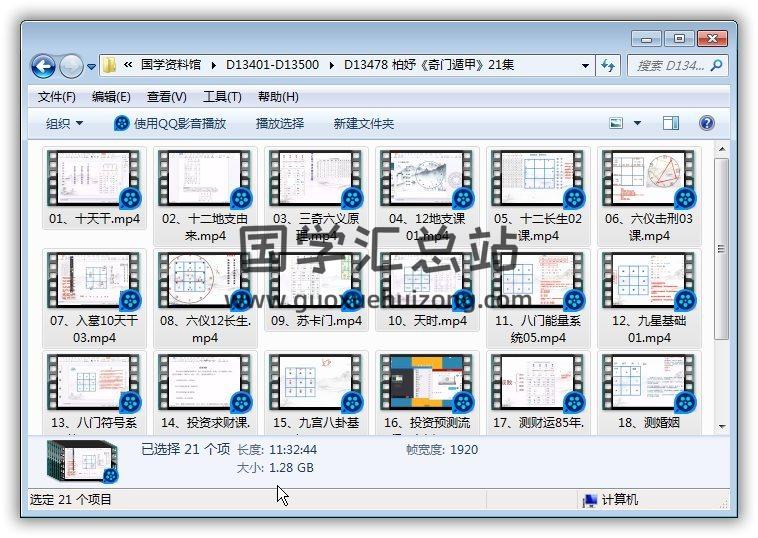
Task: Select video 04、12地支课01.mp4
Action: click(x=427, y=196)
